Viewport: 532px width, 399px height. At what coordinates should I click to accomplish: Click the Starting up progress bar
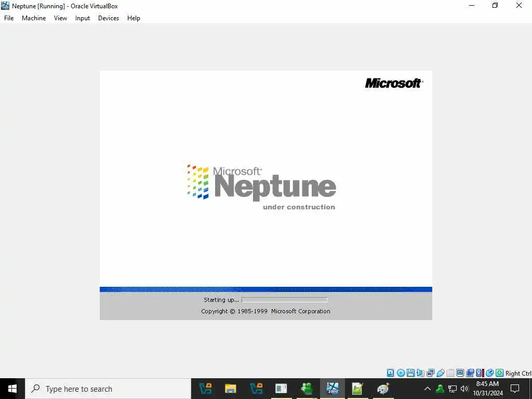(284, 300)
